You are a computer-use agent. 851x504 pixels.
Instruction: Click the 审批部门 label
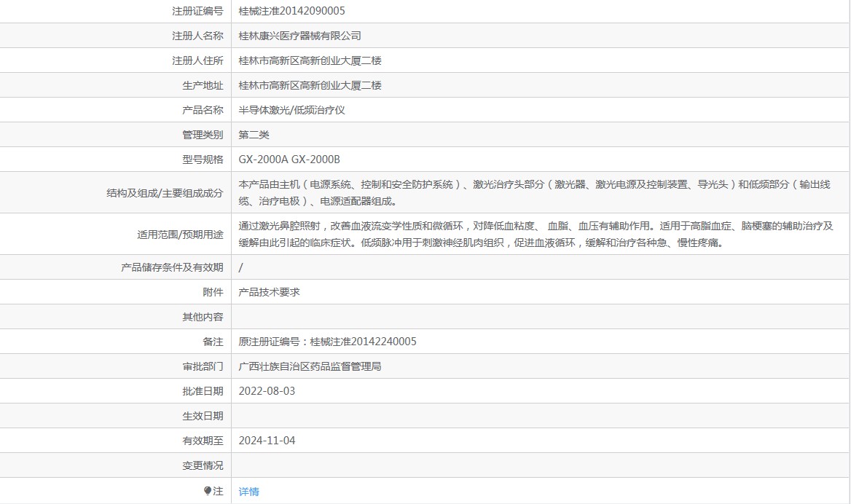(203, 367)
